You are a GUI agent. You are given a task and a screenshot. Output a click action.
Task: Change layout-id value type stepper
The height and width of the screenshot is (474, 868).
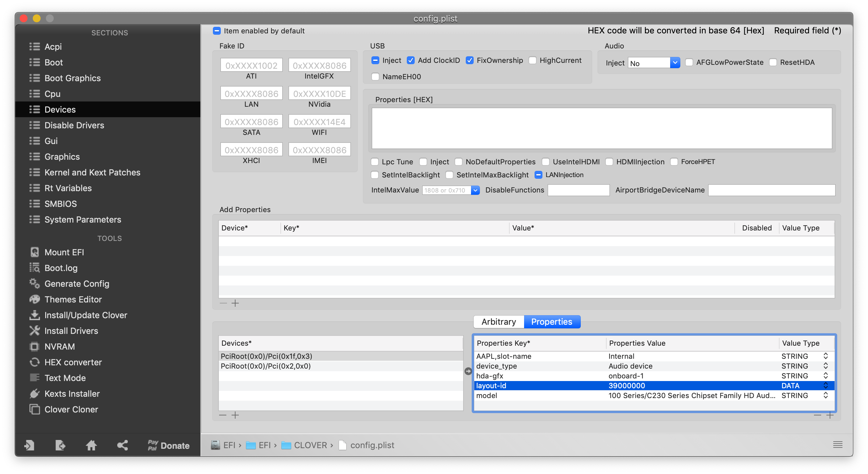click(x=825, y=386)
